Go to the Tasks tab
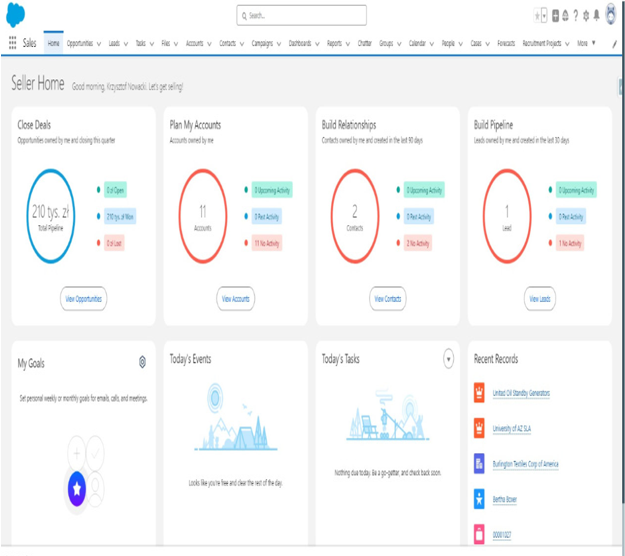625x556 pixels. [141, 43]
